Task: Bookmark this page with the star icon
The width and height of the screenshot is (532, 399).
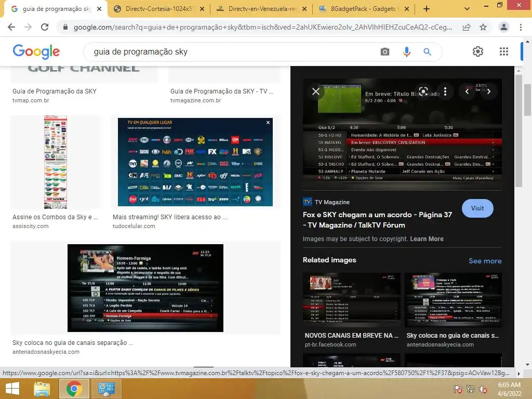Action: click(x=483, y=27)
